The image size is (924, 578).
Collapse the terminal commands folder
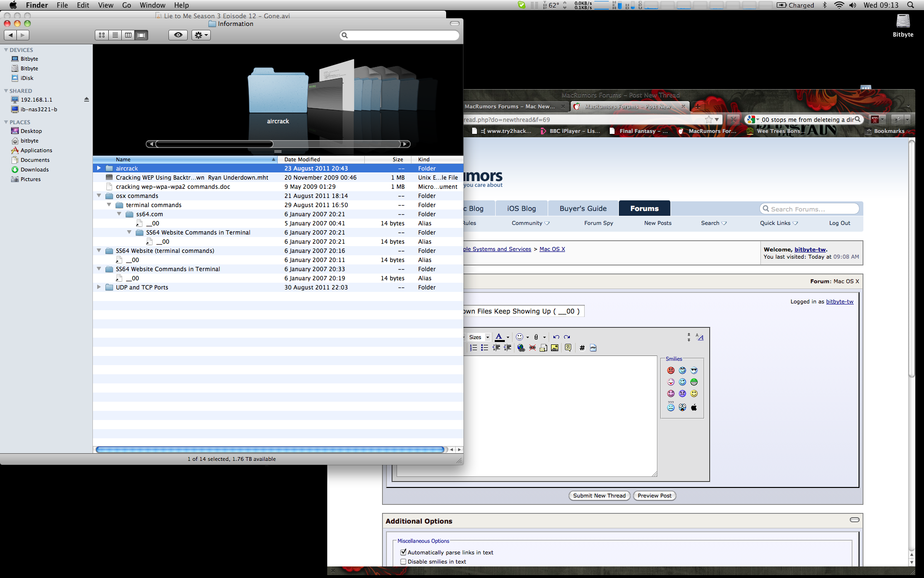pos(109,205)
